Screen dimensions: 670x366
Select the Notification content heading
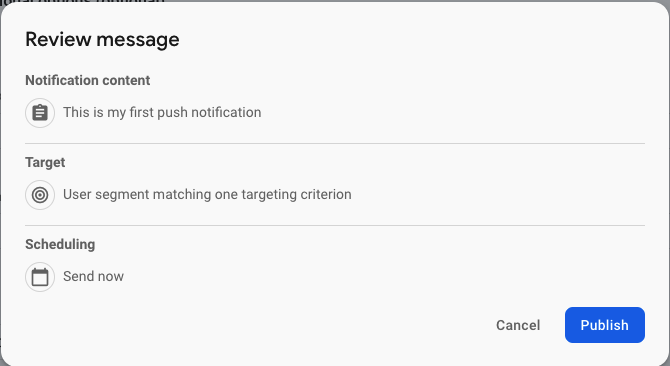[88, 80]
